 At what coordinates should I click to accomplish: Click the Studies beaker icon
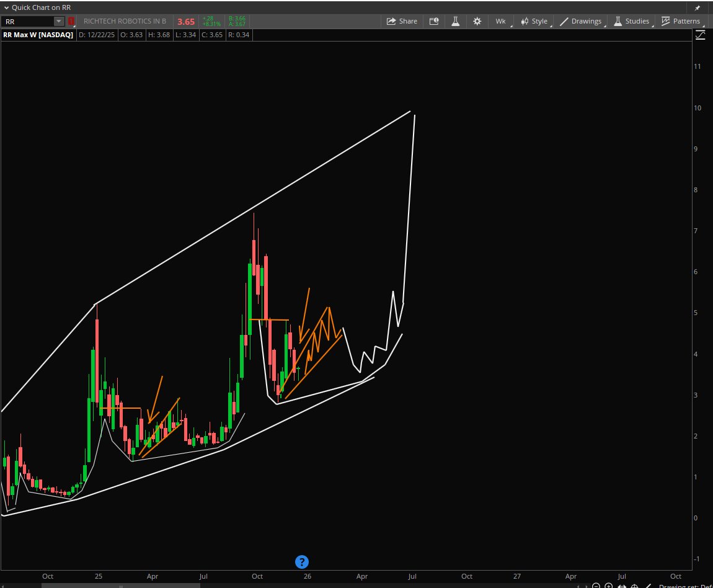pos(617,20)
